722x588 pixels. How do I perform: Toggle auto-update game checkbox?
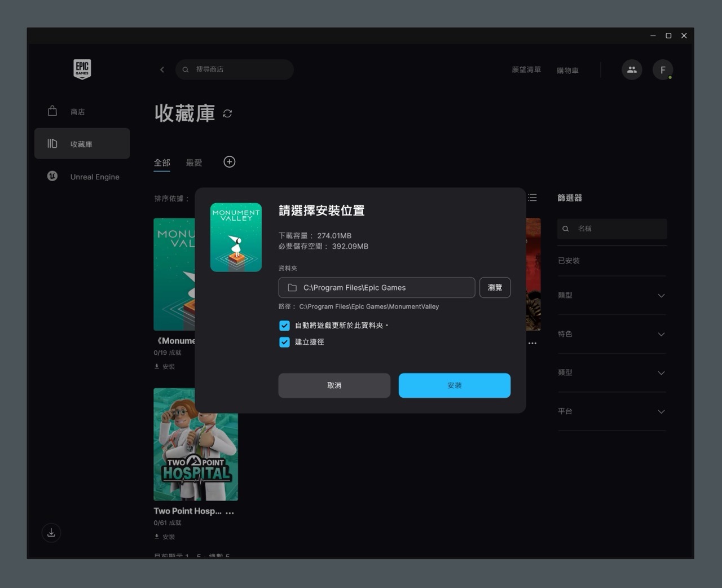[285, 326]
